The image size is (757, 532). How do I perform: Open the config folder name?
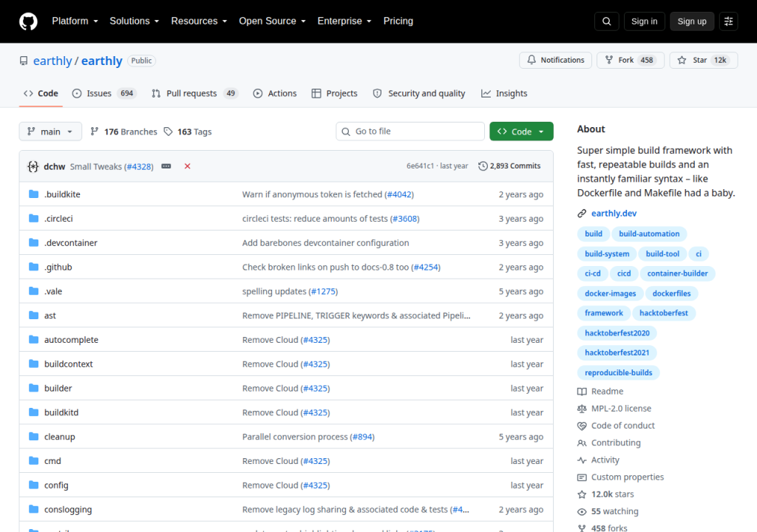(x=56, y=485)
